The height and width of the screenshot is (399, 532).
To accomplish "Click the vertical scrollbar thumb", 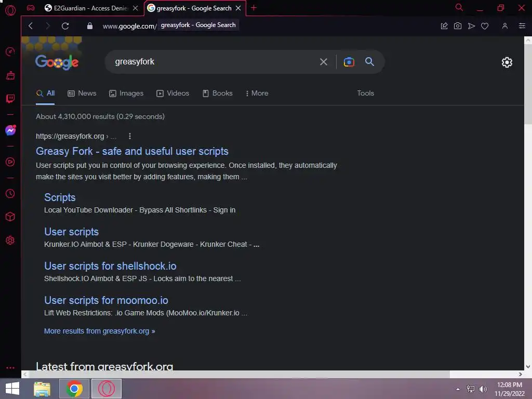I will pos(528,84).
